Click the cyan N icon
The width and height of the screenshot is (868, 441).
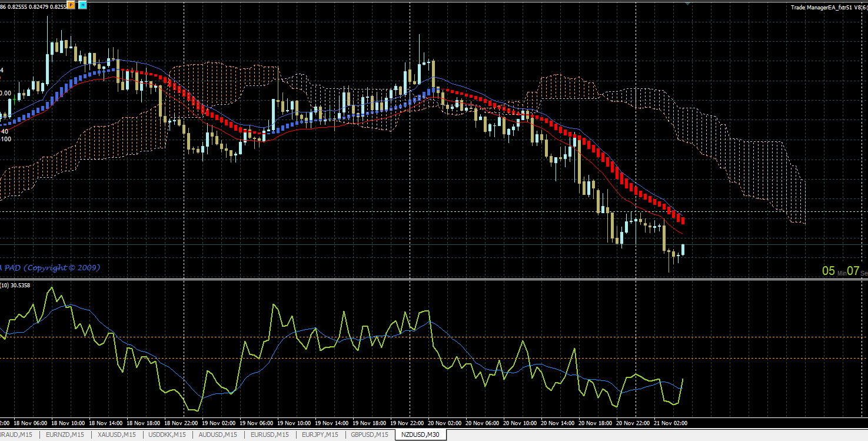pos(82,5)
